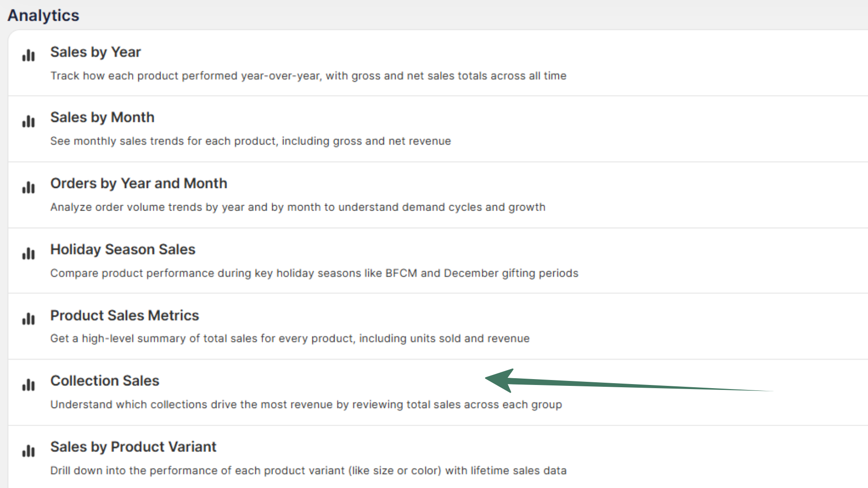
Task: Open the Sales by Year report
Action: (x=95, y=52)
